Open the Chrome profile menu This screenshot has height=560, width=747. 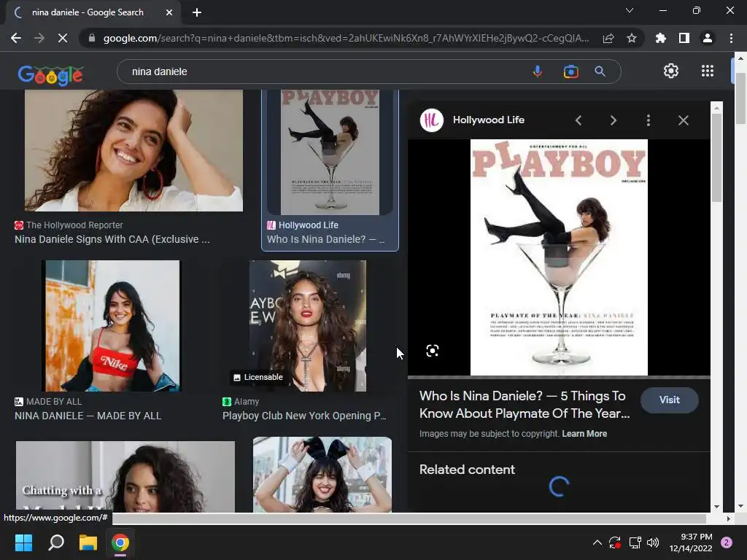coord(708,38)
